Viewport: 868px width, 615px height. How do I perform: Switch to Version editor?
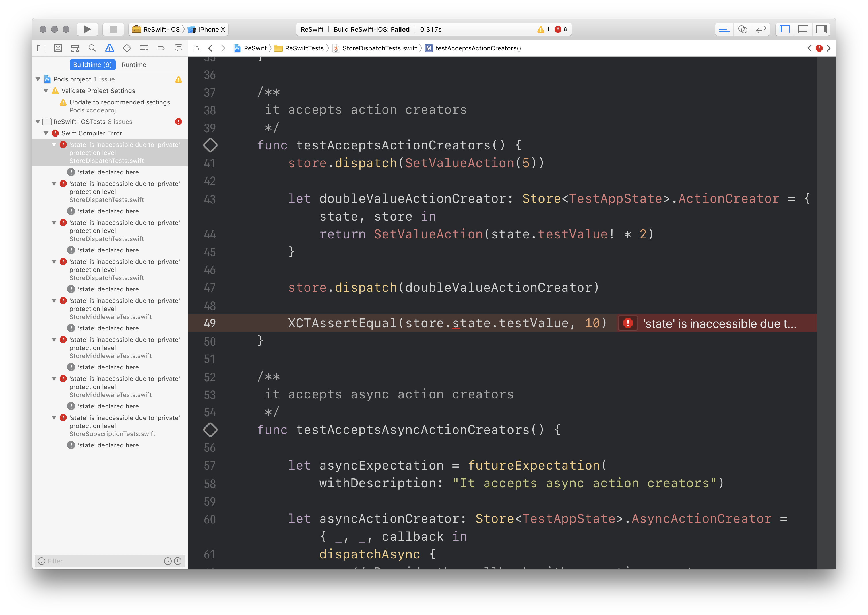click(761, 29)
